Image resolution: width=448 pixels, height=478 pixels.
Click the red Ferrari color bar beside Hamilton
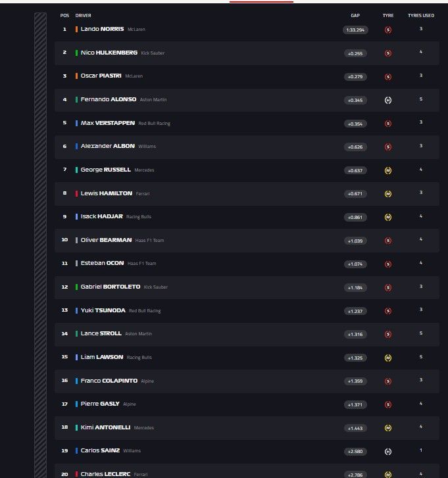(77, 193)
